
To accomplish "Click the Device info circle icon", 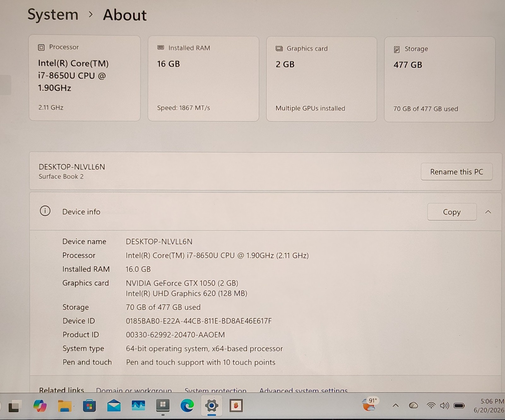I will click(x=45, y=211).
